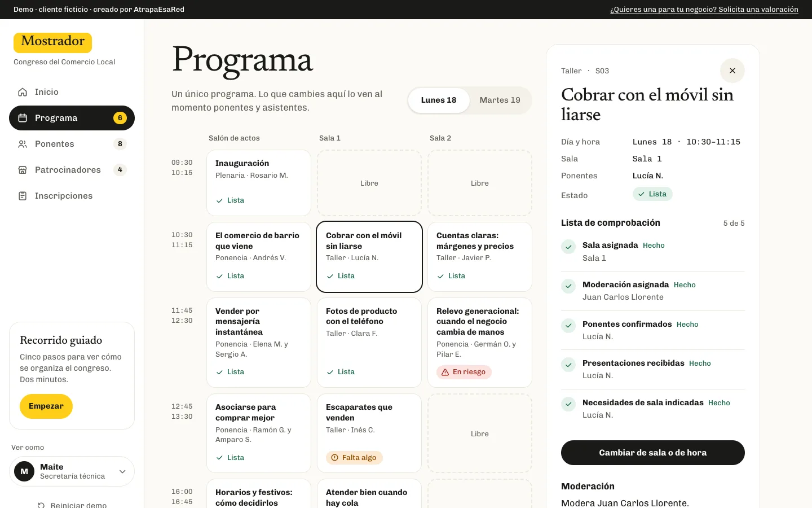Select the free Sala 2 slot at 12:45
The width and height of the screenshot is (812, 508).
(x=480, y=433)
